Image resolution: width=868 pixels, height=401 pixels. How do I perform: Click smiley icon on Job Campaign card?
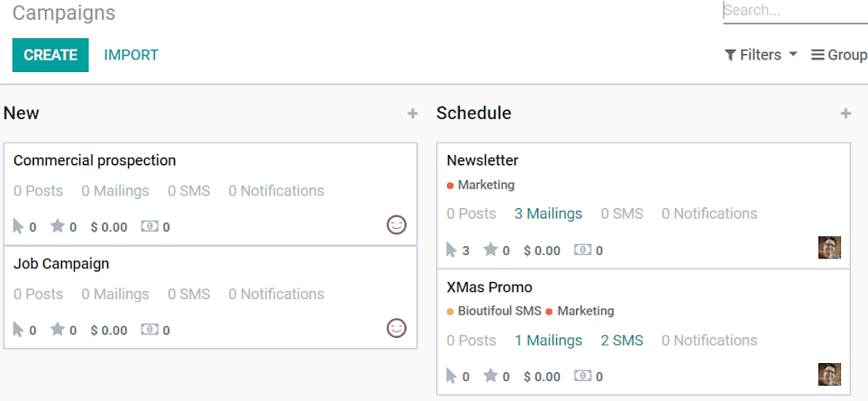click(x=397, y=328)
